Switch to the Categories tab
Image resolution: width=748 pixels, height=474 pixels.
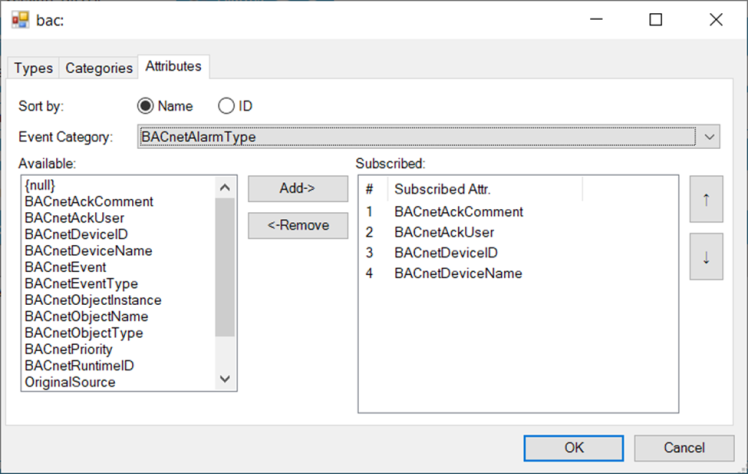(x=98, y=68)
